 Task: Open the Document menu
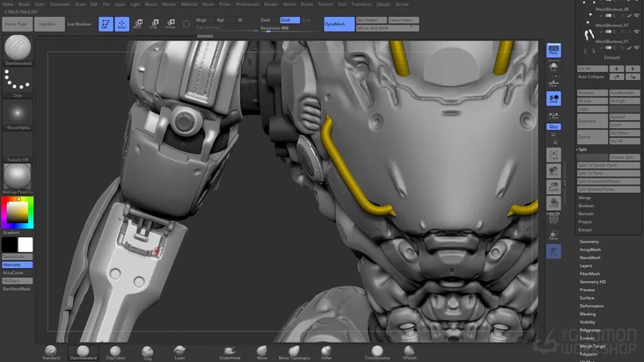pos(60,4)
